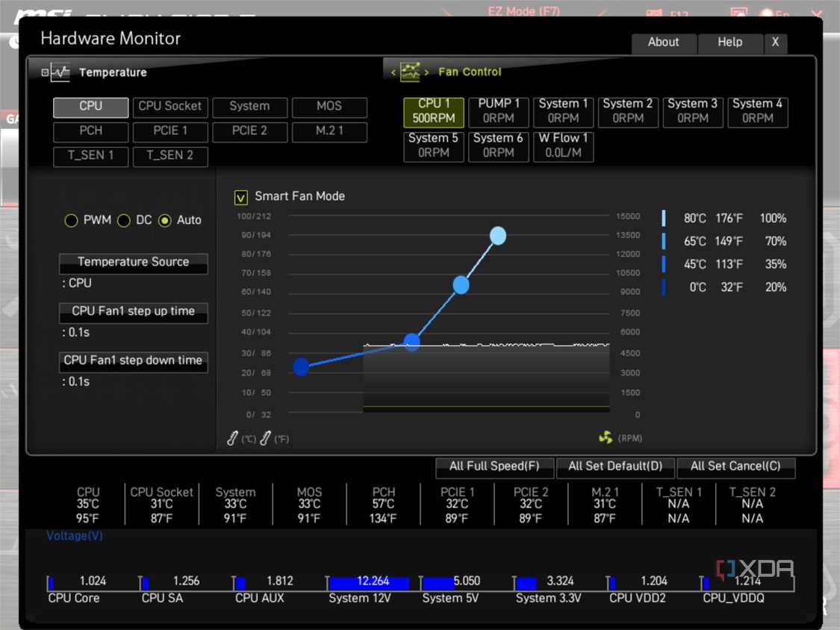840x630 pixels.
Task: Click All Full Speed(F) button
Action: pyautogui.click(x=494, y=467)
